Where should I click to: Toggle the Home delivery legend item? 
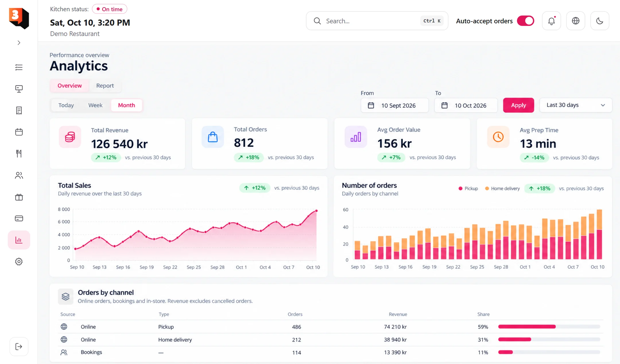pos(502,189)
